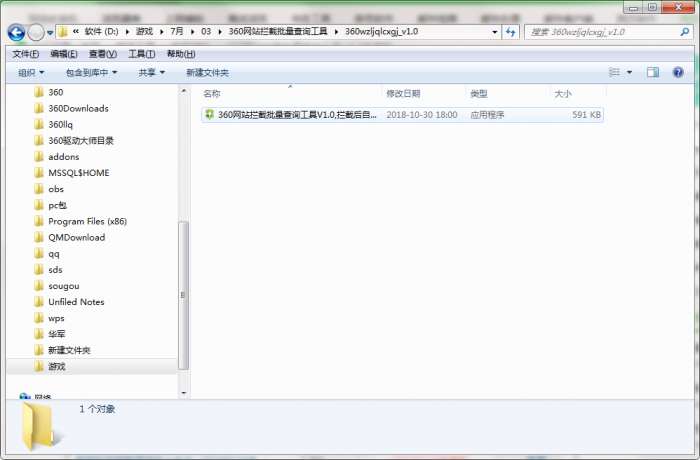The width and height of the screenshot is (700, 460).
Task: Open the 工具(T) menu
Action: coord(142,54)
